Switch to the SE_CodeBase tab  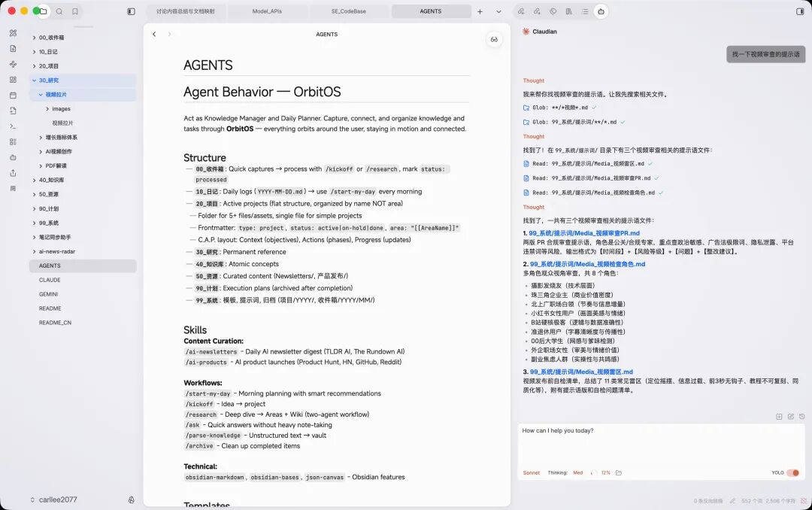click(x=349, y=11)
